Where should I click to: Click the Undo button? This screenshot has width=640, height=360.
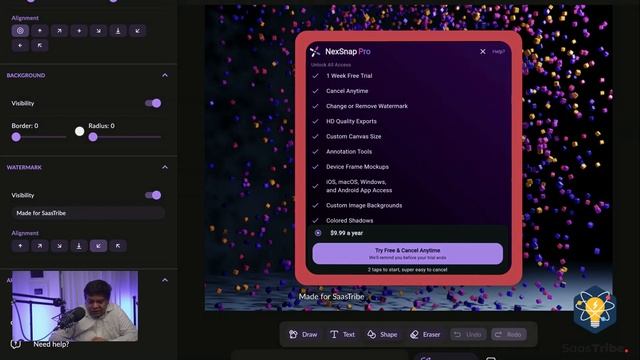(468, 334)
